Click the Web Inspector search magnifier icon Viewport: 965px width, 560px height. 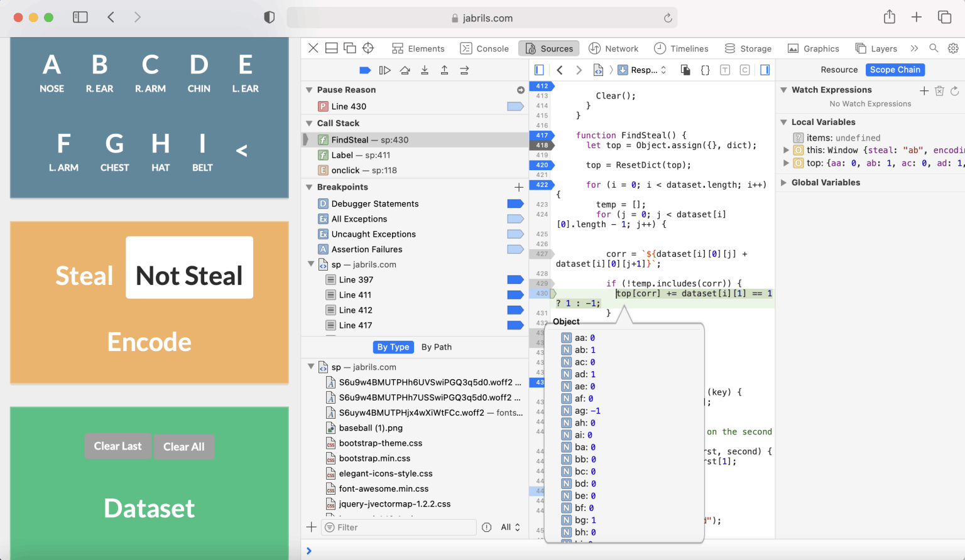click(934, 48)
